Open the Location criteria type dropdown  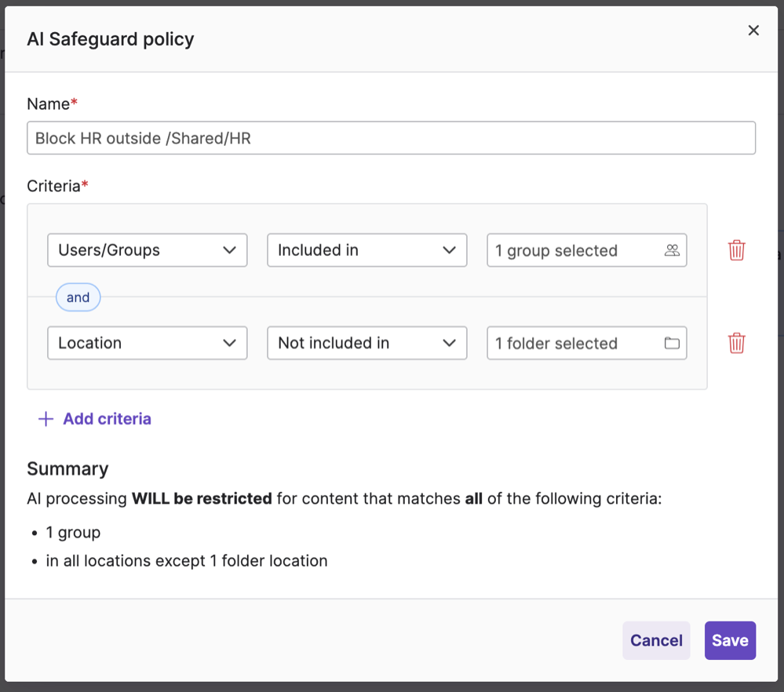point(147,343)
